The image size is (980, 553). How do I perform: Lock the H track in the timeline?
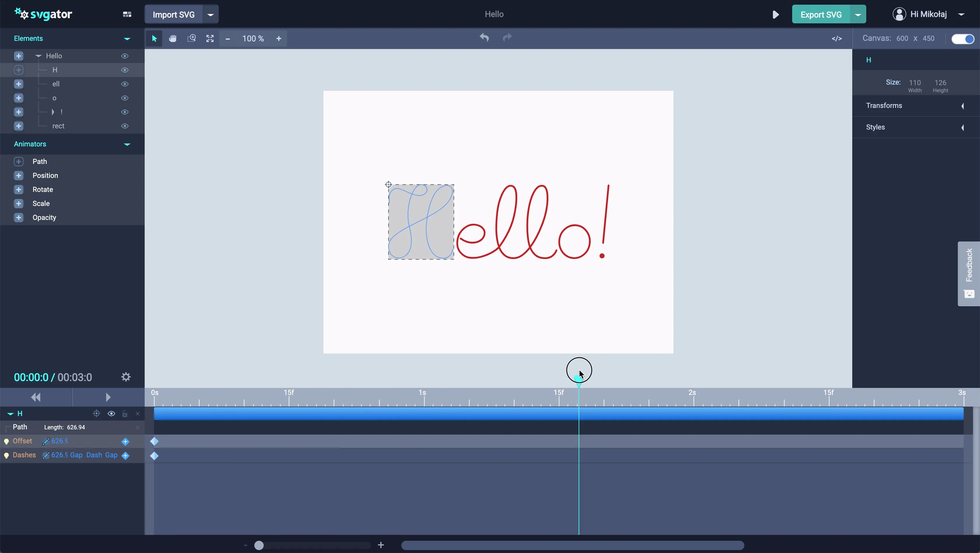click(125, 414)
